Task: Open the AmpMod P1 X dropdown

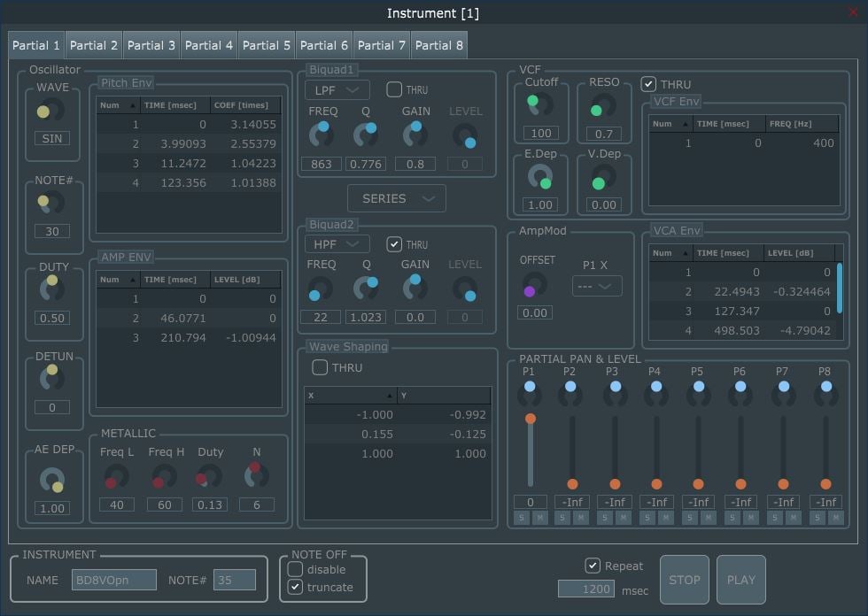Action: pyautogui.click(x=597, y=286)
